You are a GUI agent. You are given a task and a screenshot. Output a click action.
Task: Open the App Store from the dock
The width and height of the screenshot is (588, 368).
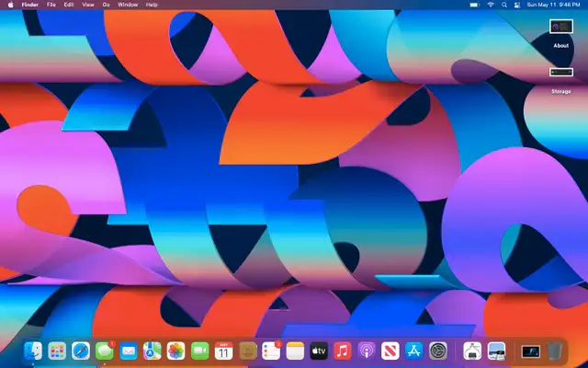tap(414, 351)
